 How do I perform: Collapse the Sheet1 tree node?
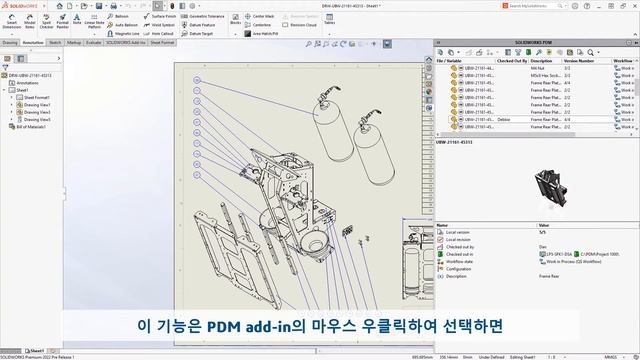4,90
